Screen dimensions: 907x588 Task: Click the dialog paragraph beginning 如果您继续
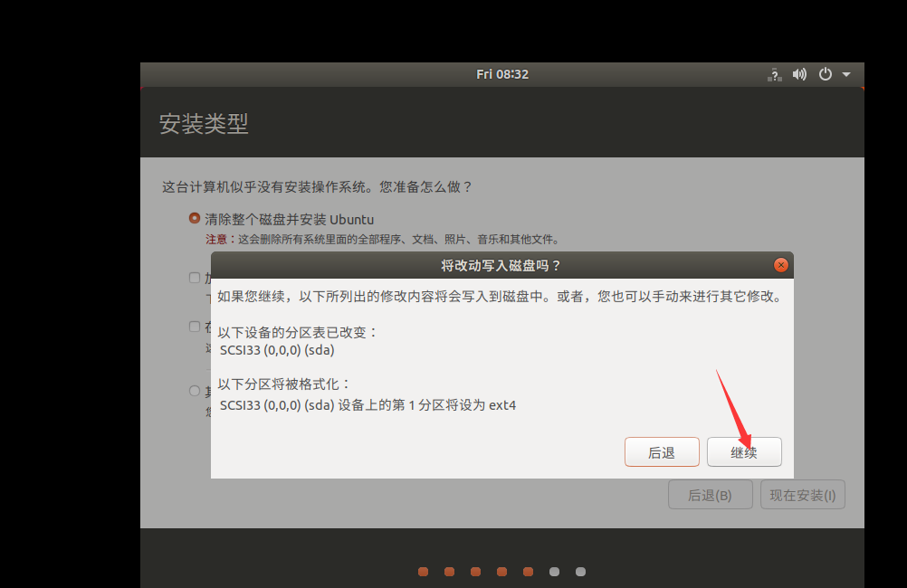[501, 297]
